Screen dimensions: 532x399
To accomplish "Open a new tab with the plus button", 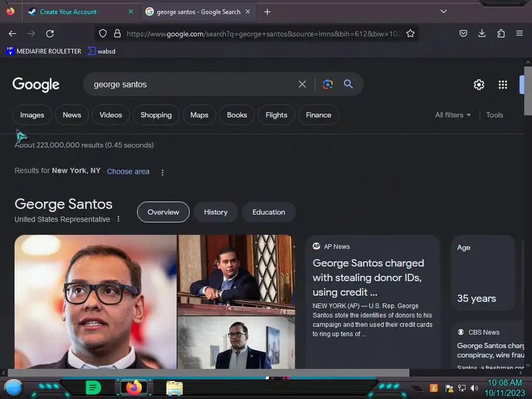I will (x=268, y=12).
